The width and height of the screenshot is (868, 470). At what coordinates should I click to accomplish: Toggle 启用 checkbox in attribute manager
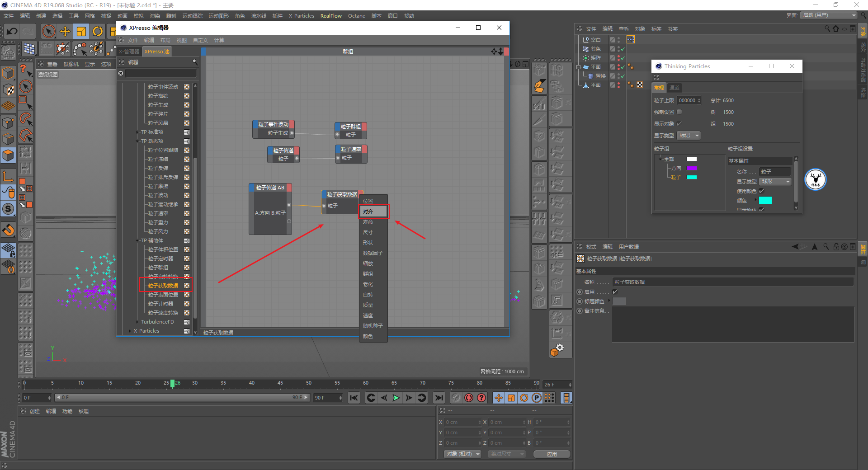tap(615, 291)
